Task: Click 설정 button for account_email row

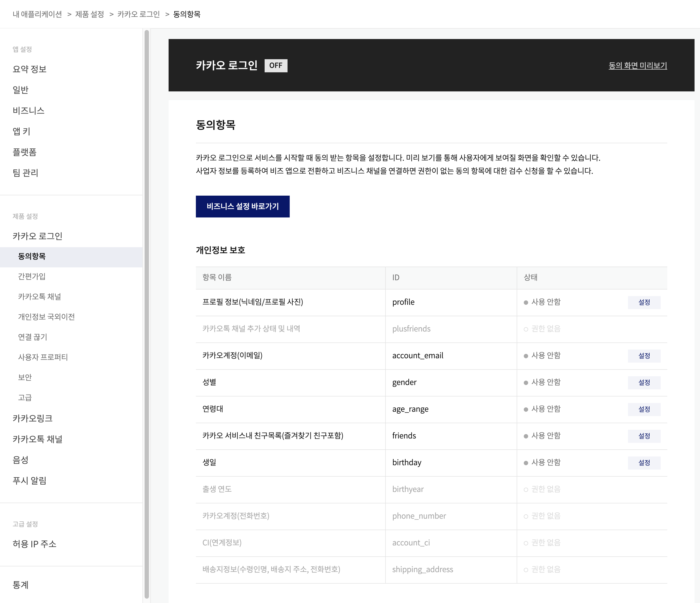Action: coord(644,356)
